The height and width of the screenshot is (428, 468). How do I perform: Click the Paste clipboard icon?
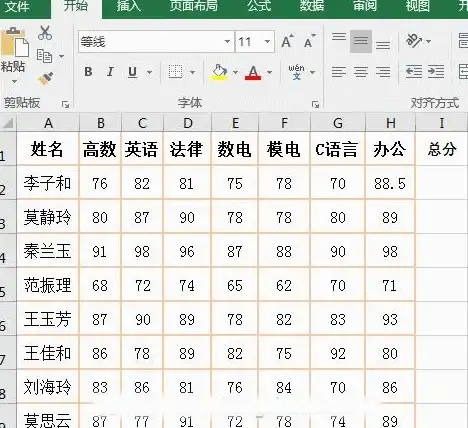pyautogui.click(x=15, y=42)
